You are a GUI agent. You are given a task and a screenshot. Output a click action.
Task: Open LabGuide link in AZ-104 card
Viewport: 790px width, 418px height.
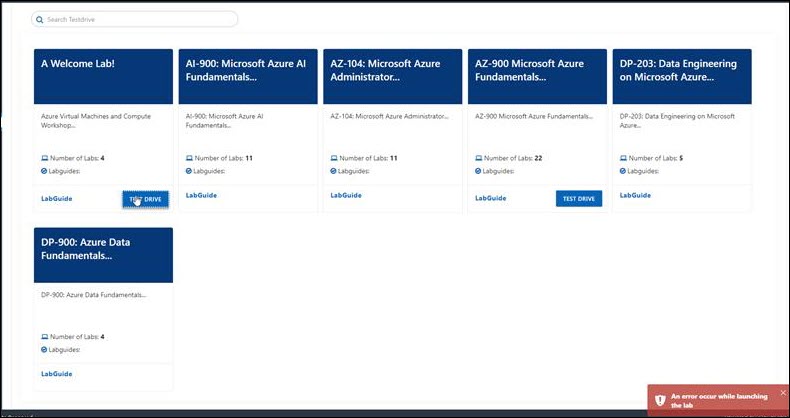[346, 195]
